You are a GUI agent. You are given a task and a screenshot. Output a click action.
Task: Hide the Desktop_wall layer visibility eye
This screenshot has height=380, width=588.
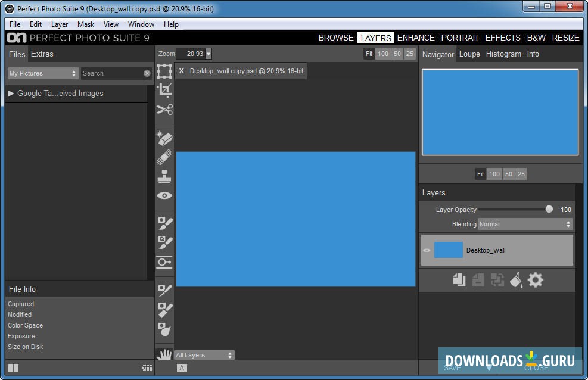click(427, 250)
